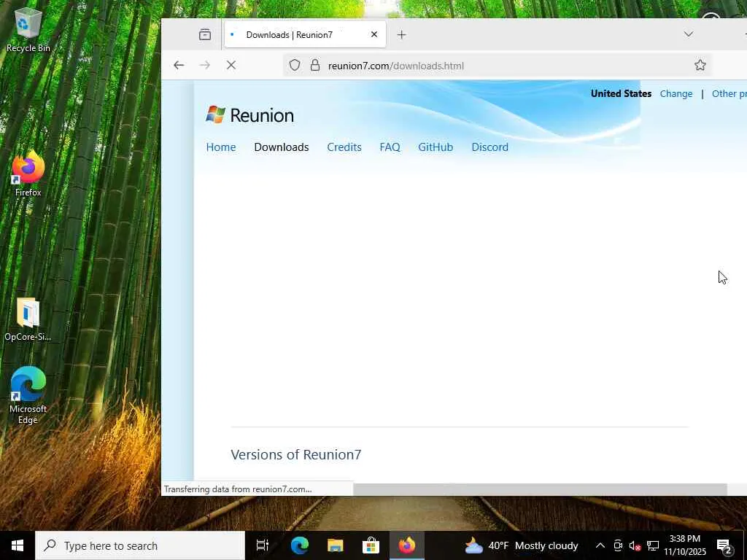Click the status text Transferring data from reunion7.com
Image resolution: width=747 pixels, height=560 pixels.
[238, 489]
